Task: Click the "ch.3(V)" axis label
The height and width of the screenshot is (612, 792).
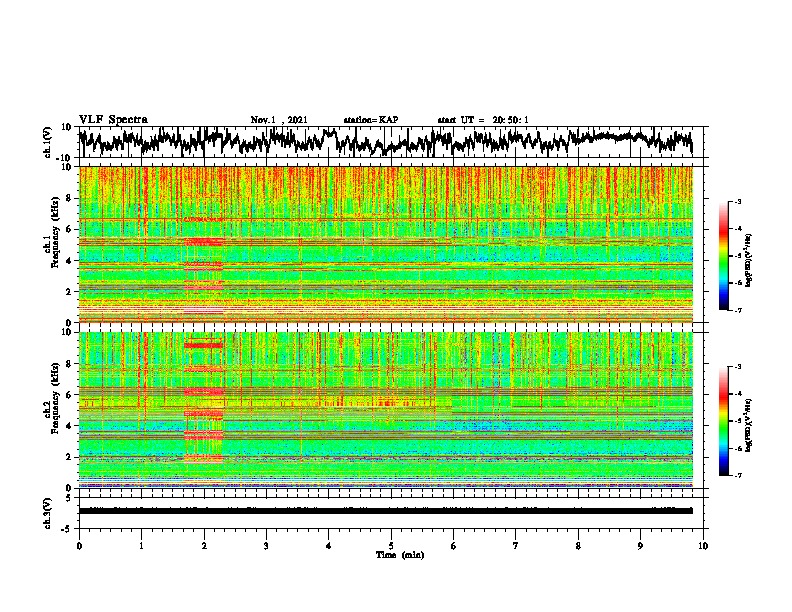Action: click(48, 513)
